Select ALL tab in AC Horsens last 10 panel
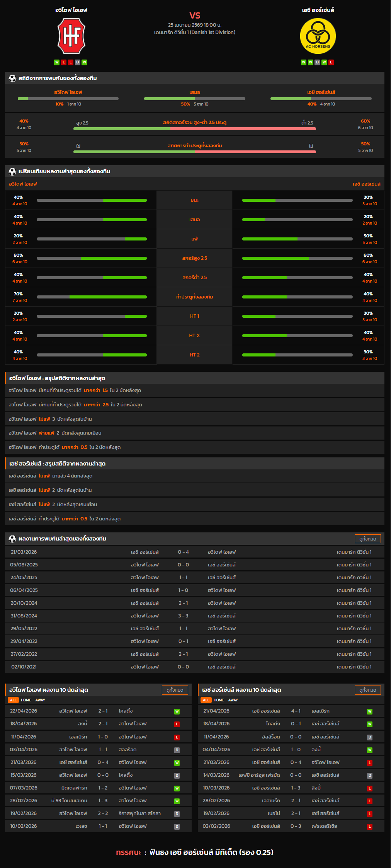The image size is (391, 868). [206, 700]
